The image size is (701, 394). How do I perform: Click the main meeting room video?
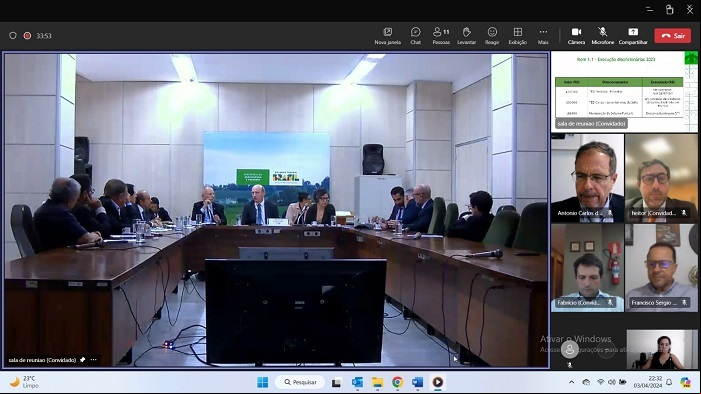276,210
